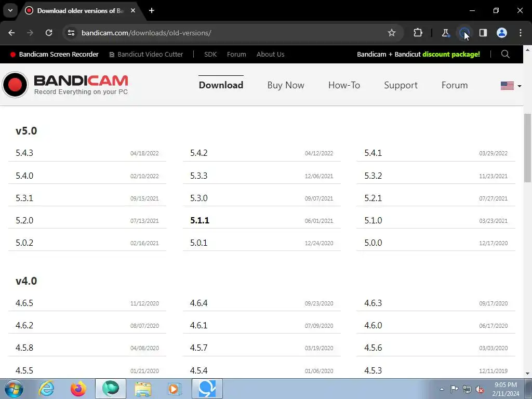The image size is (532, 399).
Task: Open the discount package link
Action: click(x=418, y=54)
